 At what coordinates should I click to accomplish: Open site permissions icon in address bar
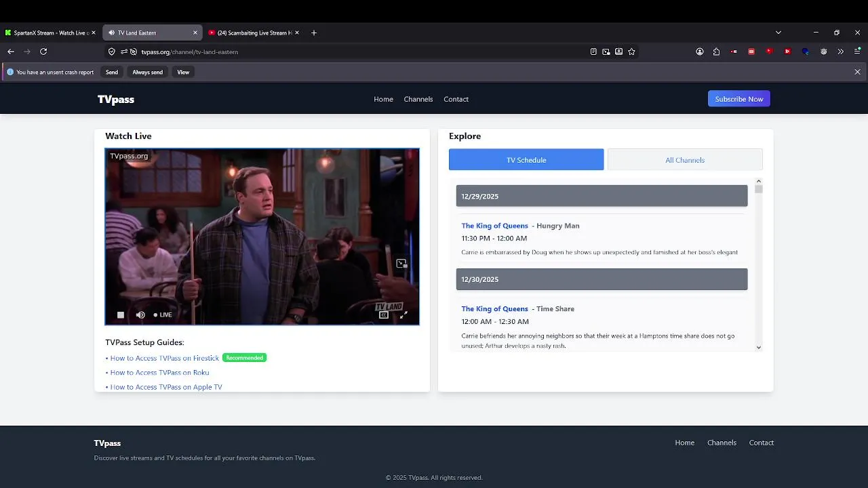pyautogui.click(x=124, y=52)
